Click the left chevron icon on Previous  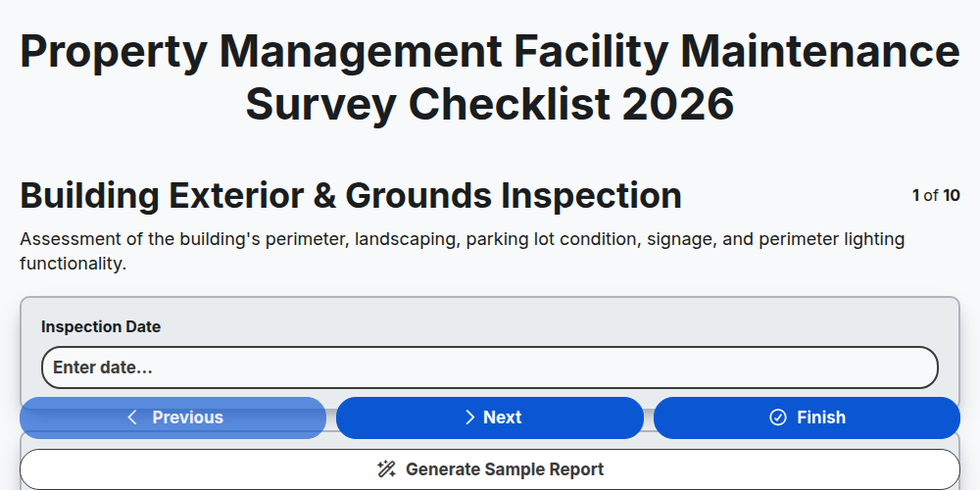click(132, 417)
